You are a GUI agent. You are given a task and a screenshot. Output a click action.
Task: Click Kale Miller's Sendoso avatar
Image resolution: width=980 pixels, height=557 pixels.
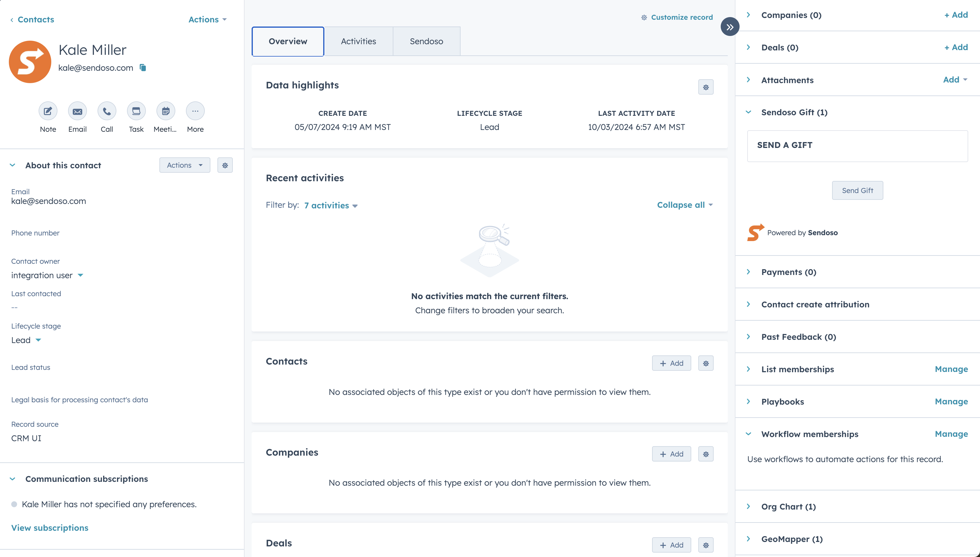click(30, 62)
